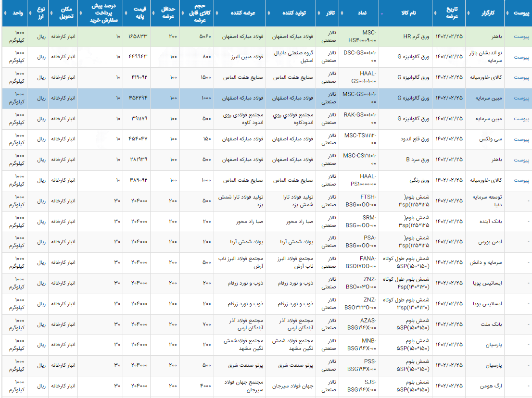
Task: Click ورق سرد B product name cell
Action: pos(405,160)
